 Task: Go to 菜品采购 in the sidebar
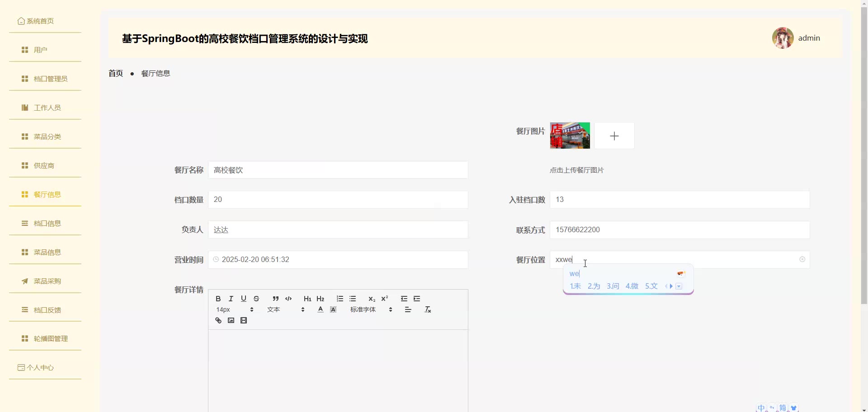pyautogui.click(x=47, y=281)
